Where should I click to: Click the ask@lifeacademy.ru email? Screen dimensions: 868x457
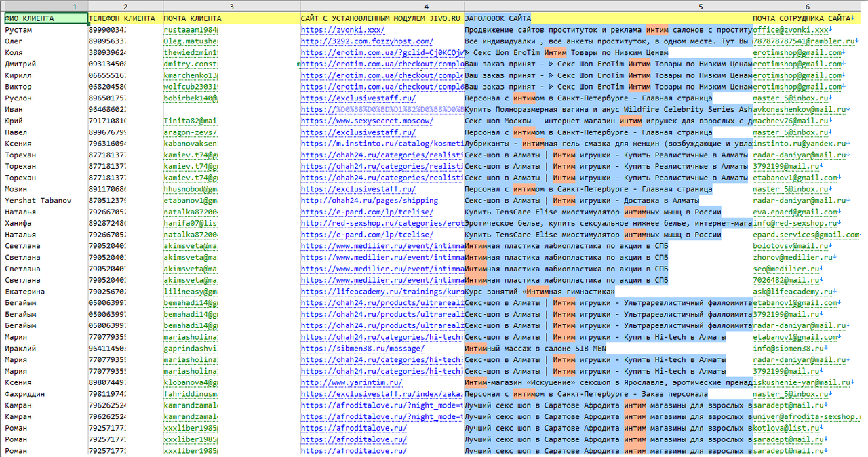793,292
